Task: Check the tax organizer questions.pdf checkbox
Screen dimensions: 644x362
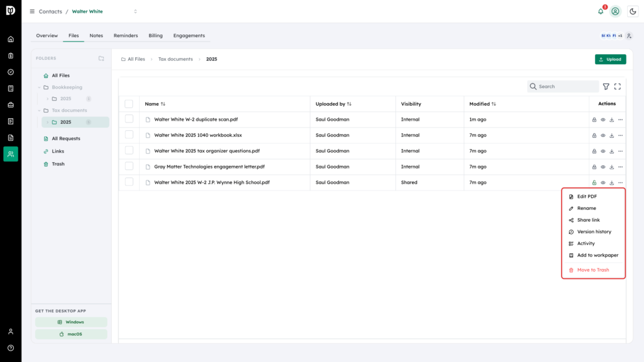Action: pos(129,150)
